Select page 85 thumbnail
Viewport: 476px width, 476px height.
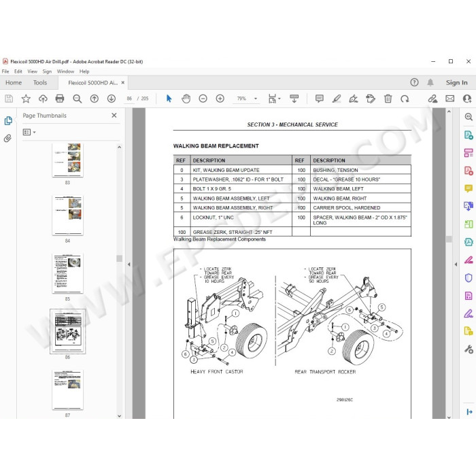pos(67,273)
